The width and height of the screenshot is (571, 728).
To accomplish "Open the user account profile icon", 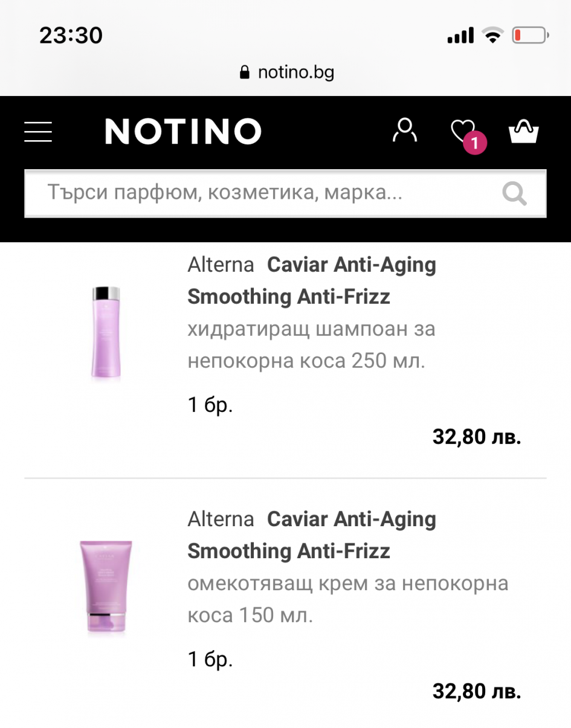I will pos(404,130).
